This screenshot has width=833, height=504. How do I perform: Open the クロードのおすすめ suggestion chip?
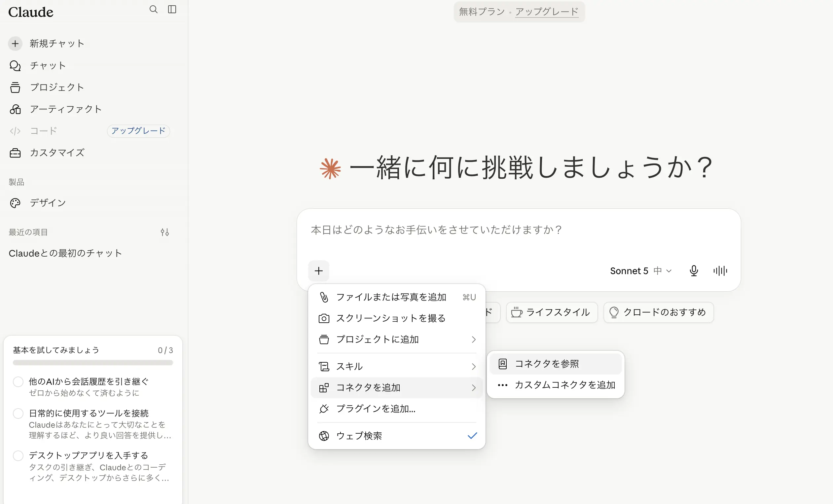point(658,312)
